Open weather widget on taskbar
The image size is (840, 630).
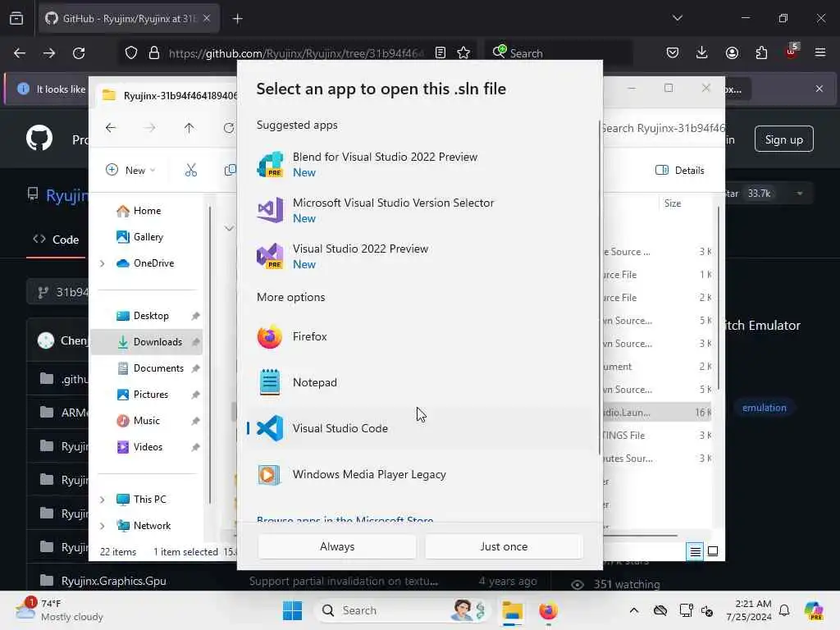59,610
